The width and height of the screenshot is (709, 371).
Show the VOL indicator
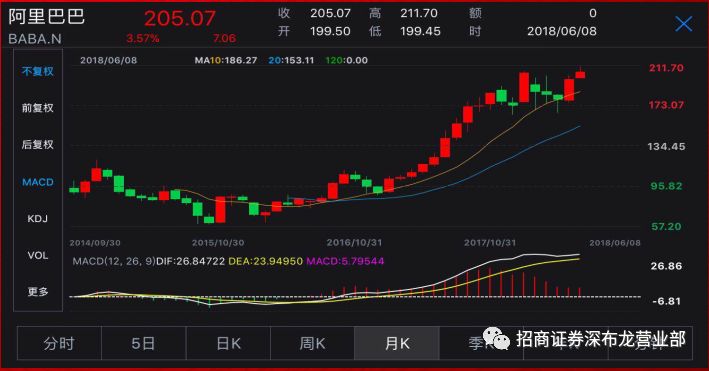tap(38, 255)
